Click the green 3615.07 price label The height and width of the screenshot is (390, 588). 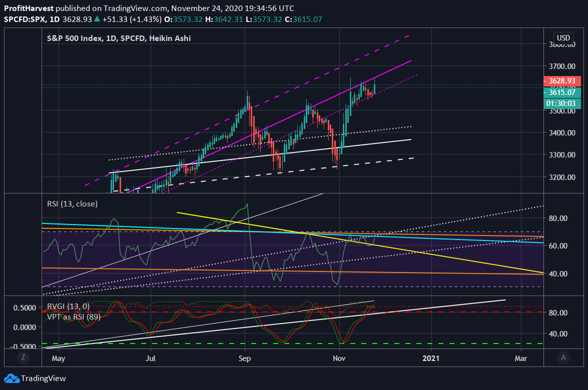562,92
